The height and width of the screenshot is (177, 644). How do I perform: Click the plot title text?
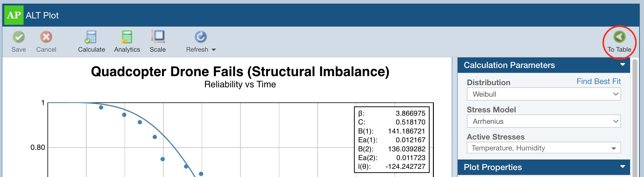click(240, 72)
